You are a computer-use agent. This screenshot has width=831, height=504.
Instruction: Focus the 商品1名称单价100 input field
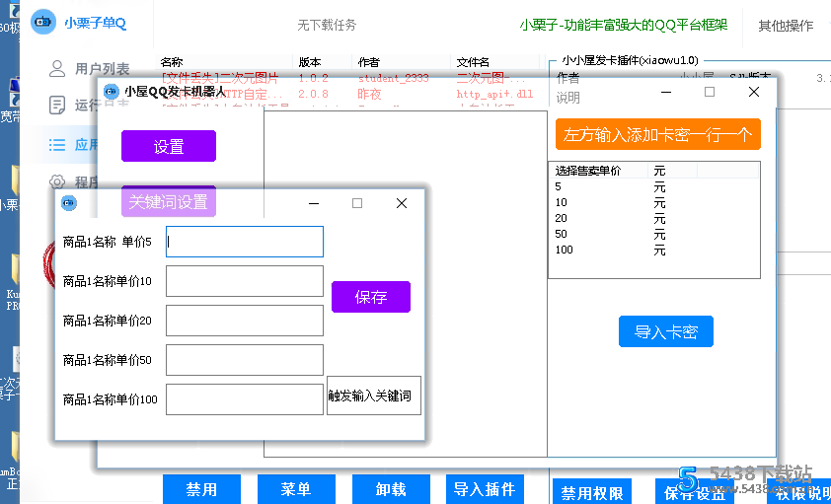[245, 399]
